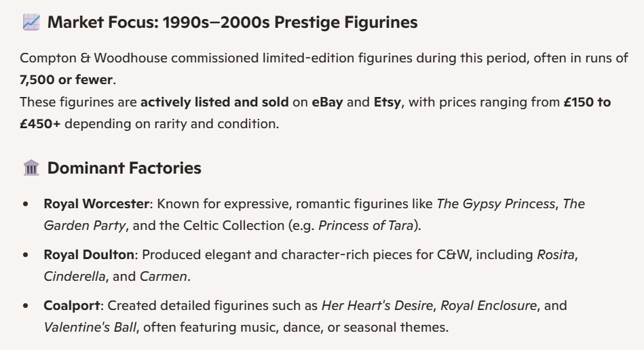Click the bold word eBay
This screenshot has height=350, width=644.
point(327,104)
